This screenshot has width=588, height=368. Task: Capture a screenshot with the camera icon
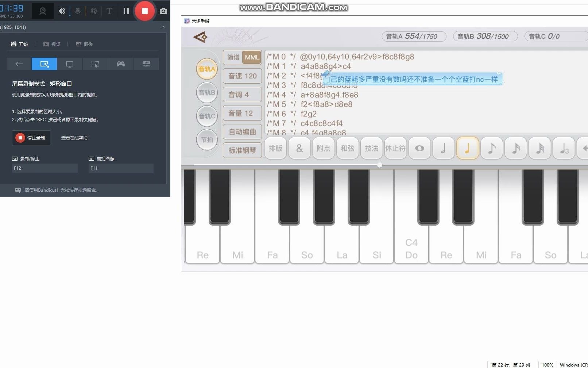point(163,11)
